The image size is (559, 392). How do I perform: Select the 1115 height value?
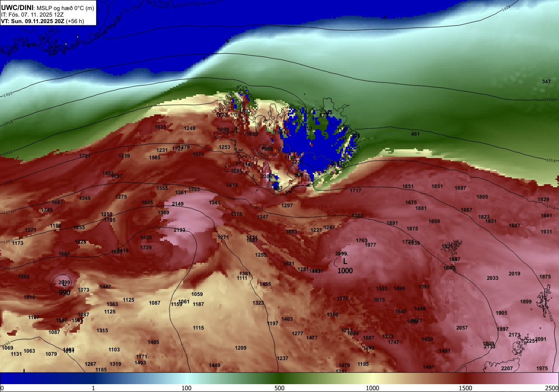(x=198, y=328)
